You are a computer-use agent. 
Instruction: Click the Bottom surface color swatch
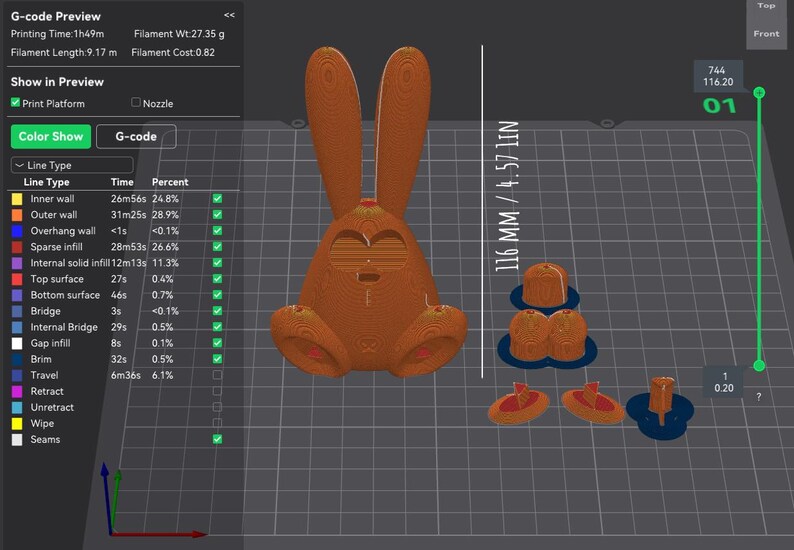pos(17,295)
